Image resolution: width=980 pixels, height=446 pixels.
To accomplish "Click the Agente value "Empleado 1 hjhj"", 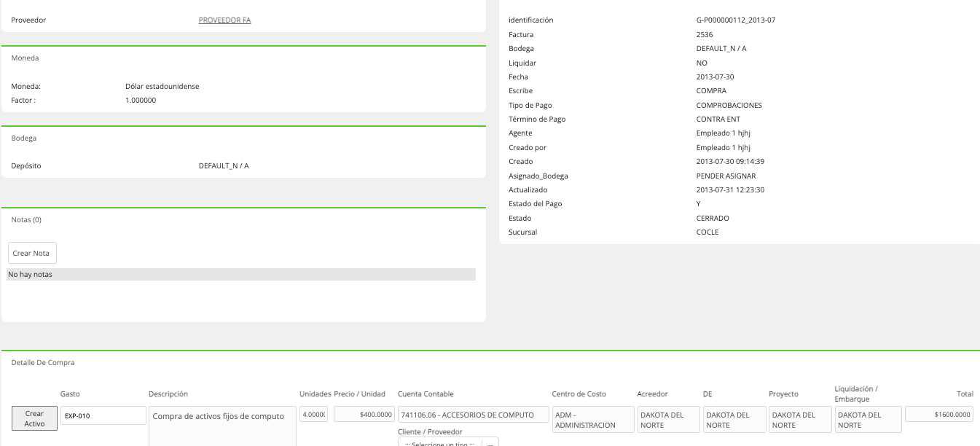I will click(x=724, y=133).
